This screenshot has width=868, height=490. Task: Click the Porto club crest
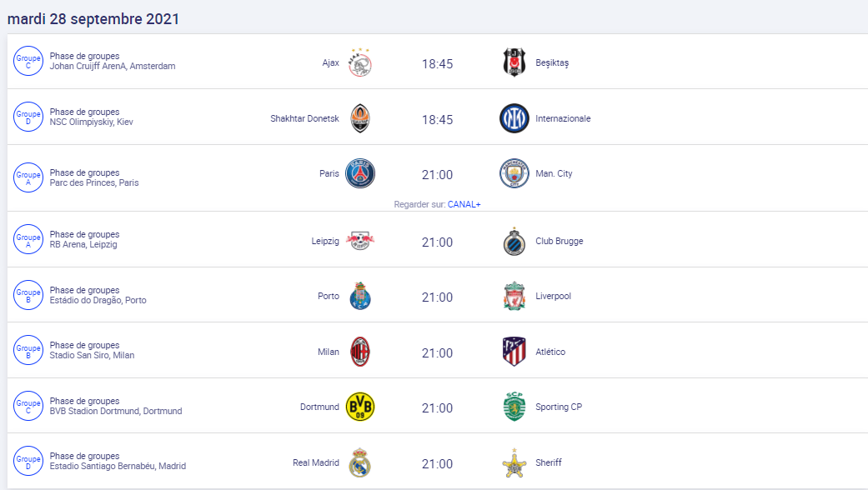coord(360,296)
